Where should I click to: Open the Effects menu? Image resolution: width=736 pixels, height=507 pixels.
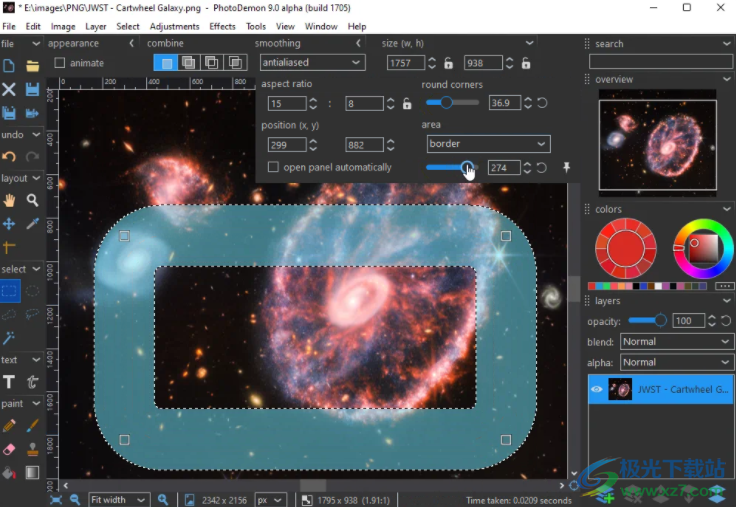pos(222,26)
